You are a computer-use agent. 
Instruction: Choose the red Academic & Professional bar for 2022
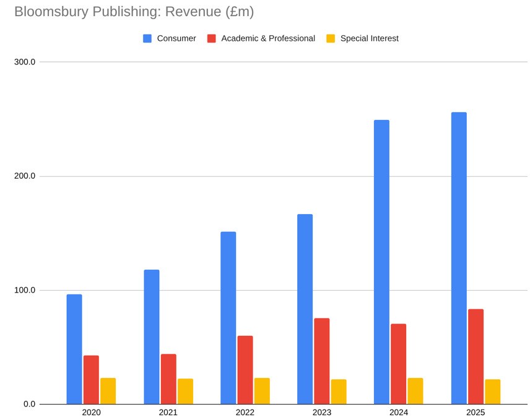(245, 370)
